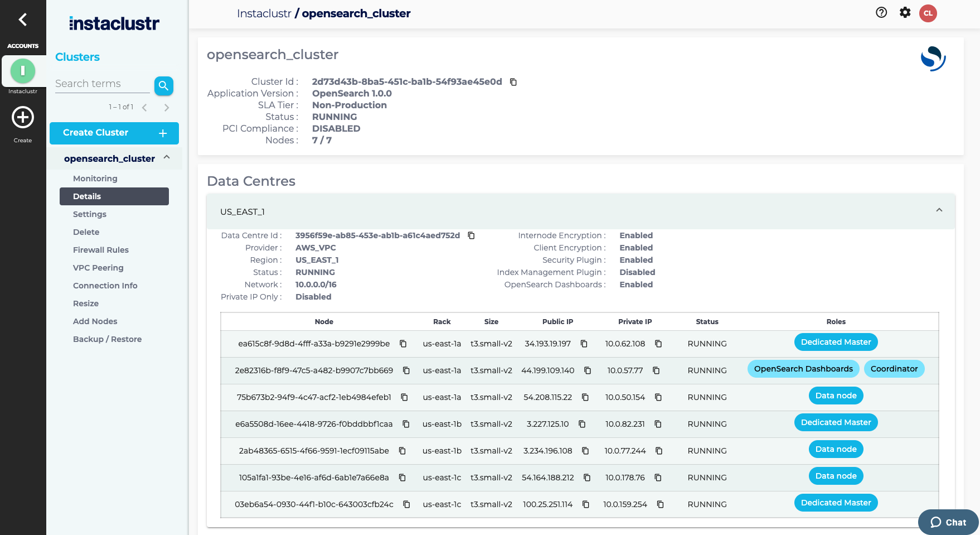
Task: Copy public IP 34.193.19.197
Action: (x=584, y=344)
